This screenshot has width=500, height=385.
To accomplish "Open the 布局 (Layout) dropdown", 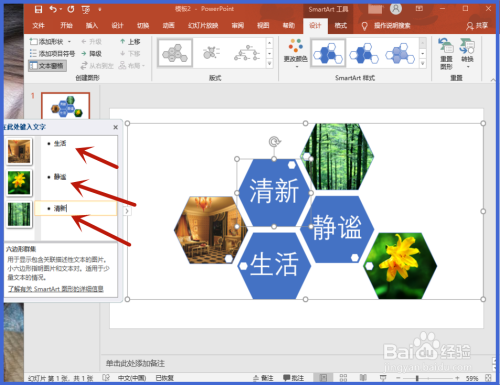I will click(132, 66).
